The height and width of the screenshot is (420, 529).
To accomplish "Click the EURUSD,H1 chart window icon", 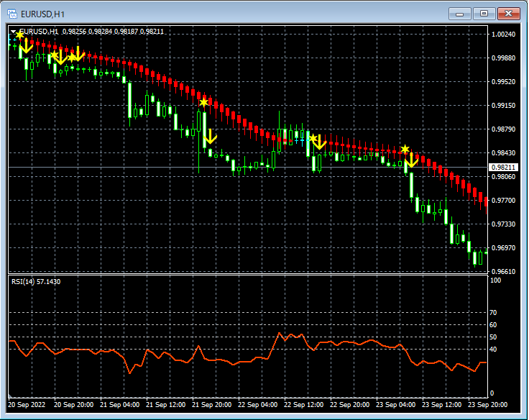I will [x=12, y=14].
